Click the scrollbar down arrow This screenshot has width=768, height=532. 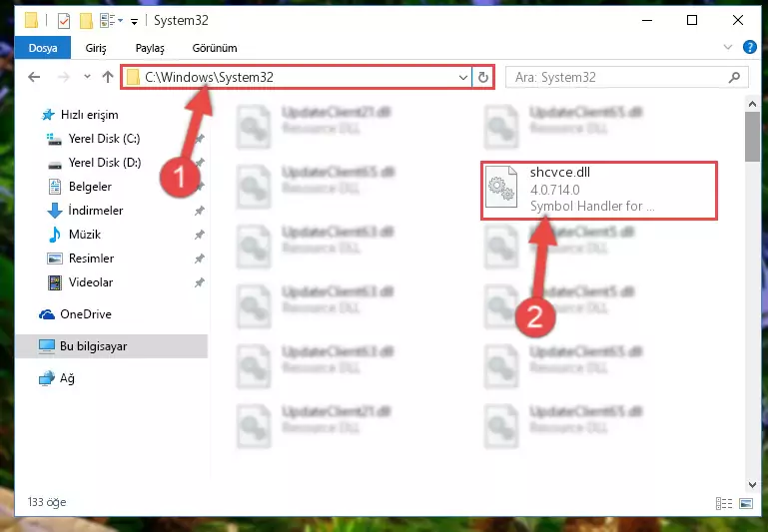(752, 484)
